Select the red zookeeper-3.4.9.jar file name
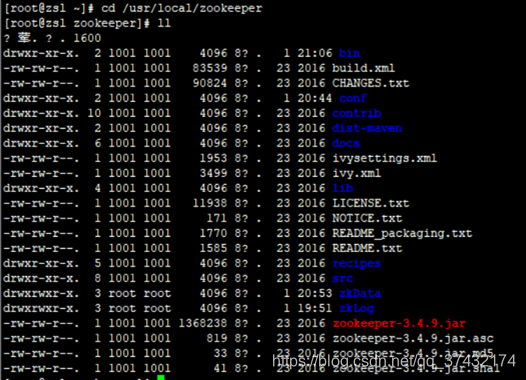 pos(399,324)
